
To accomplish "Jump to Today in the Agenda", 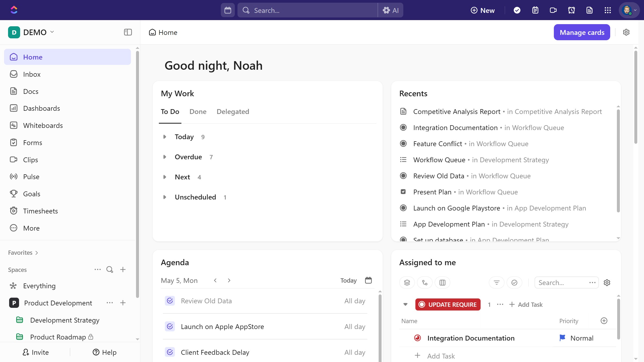I will pyautogui.click(x=348, y=280).
